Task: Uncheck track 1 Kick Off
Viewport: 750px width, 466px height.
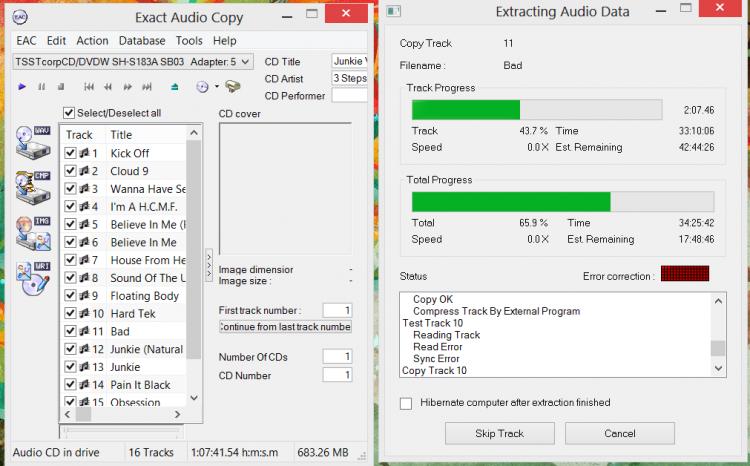Action: 70,153
